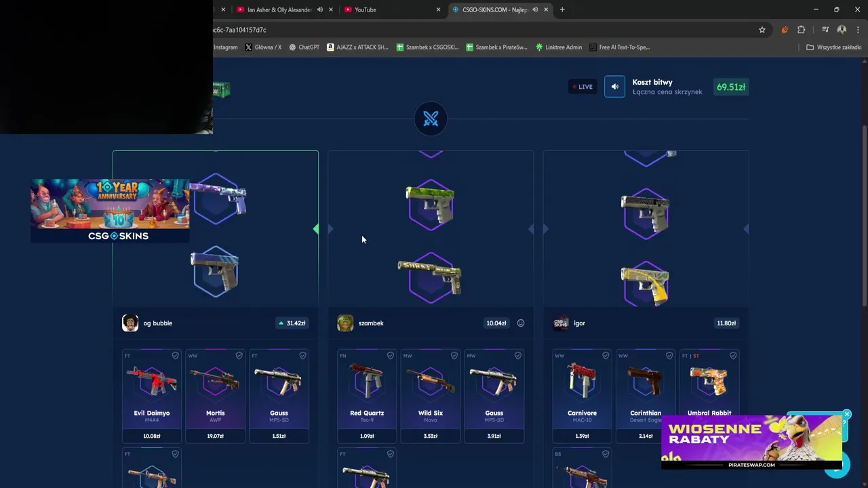Close the Ian Asher & Olly Alexander tab
The image size is (868, 488).
pyautogui.click(x=331, y=9)
